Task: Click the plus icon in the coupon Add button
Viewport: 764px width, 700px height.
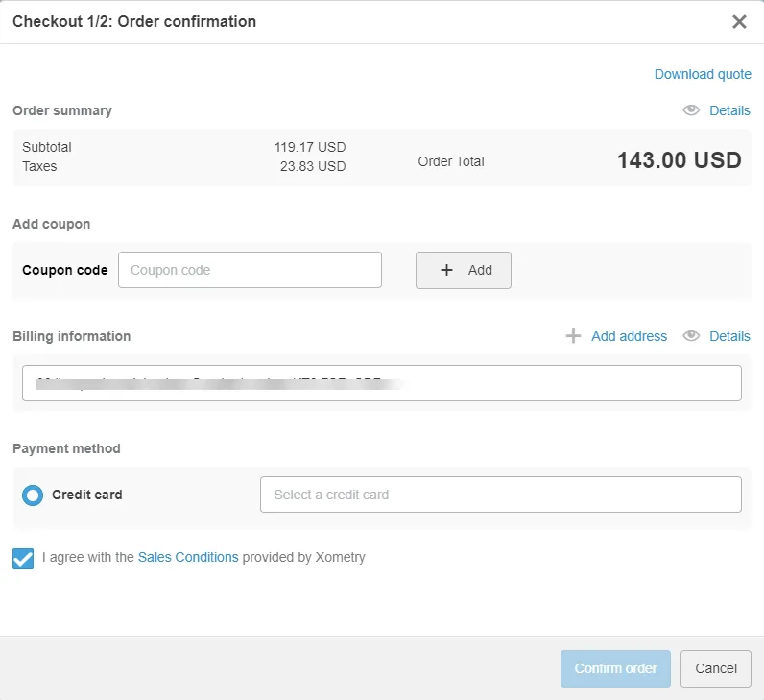Action: click(x=446, y=270)
